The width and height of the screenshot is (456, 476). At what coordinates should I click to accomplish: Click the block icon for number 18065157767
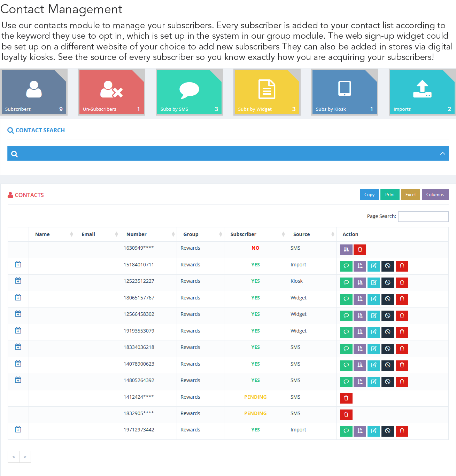pos(387,299)
